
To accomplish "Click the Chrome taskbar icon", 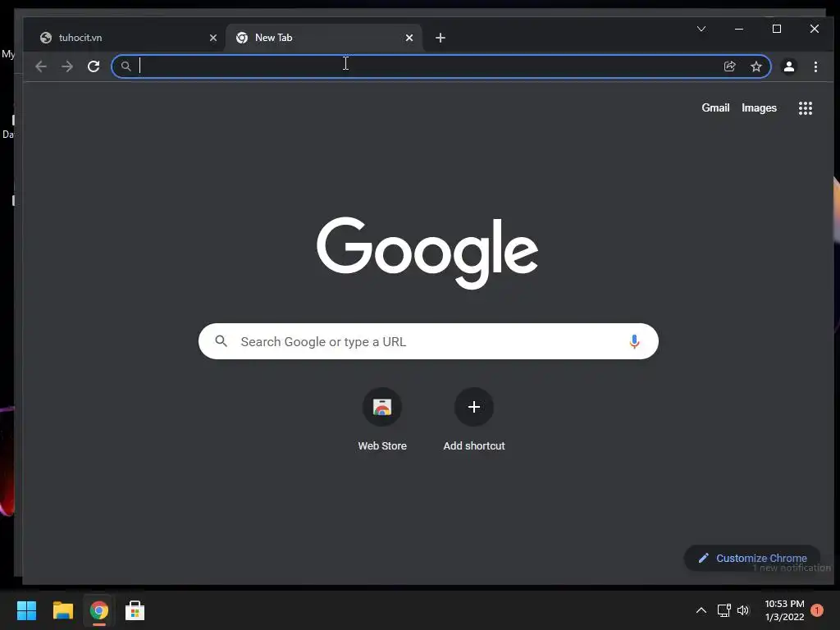I will click(98, 610).
